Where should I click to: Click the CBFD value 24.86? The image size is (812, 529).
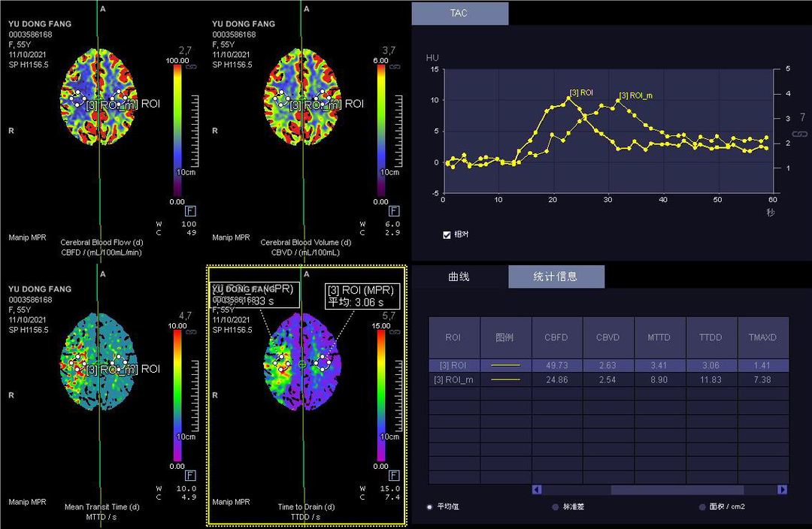pyautogui.click(x=556, y=380)
